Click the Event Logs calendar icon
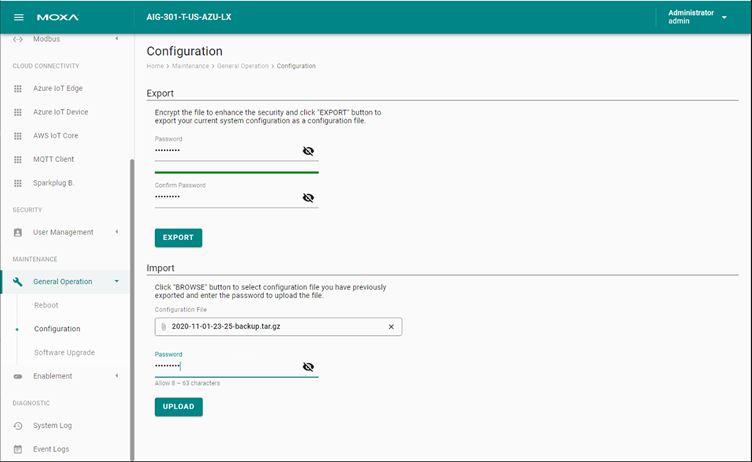 (18, 449)
